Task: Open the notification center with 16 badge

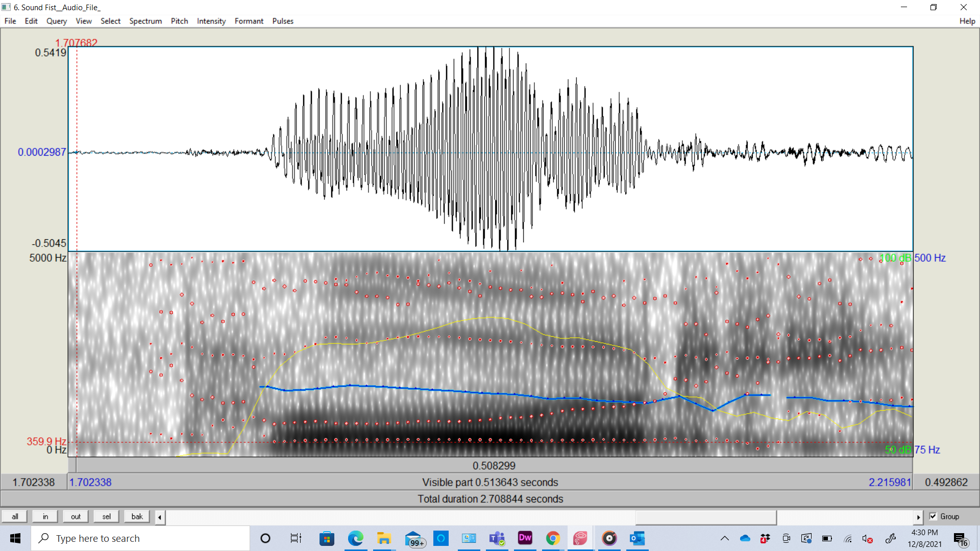Action: 960,539
